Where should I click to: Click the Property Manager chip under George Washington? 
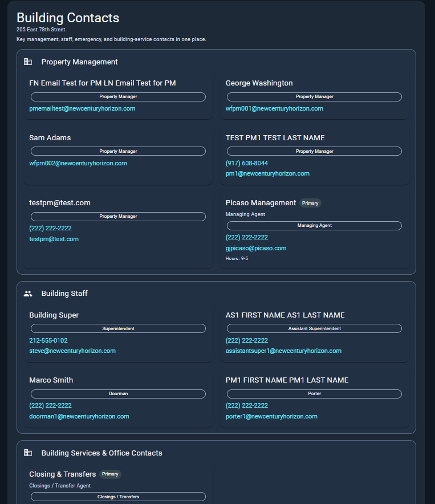click(314, 97)
